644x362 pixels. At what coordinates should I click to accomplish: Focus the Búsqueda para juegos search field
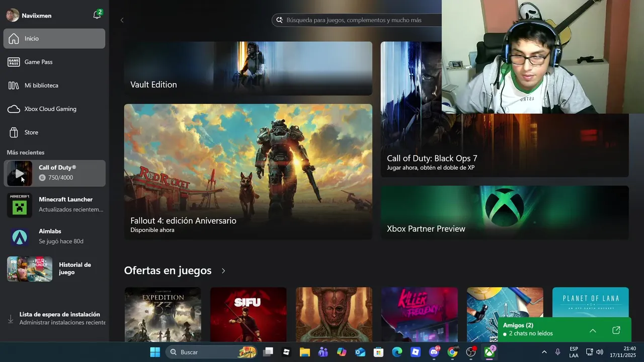[356, 20]
